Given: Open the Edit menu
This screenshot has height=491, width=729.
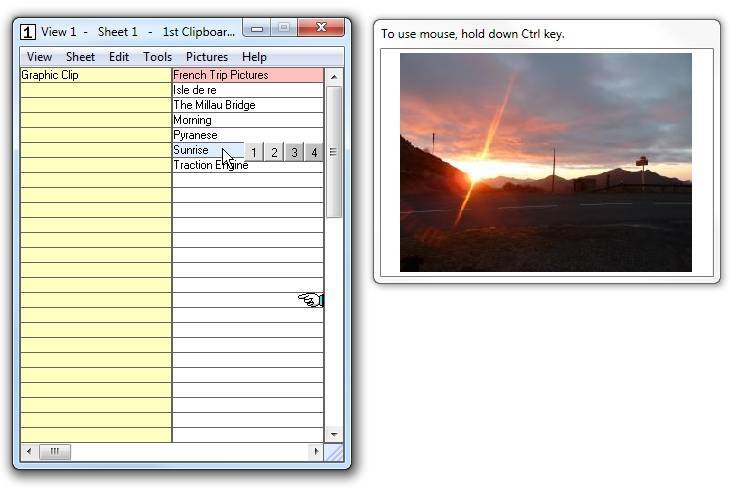Looking at the screenshot, I should (x=119, y=57).
